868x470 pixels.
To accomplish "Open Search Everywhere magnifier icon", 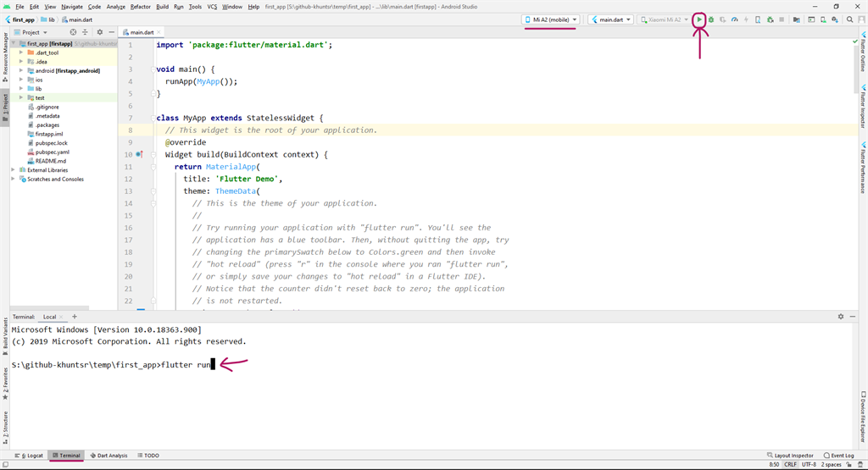I will coord(849,19).
